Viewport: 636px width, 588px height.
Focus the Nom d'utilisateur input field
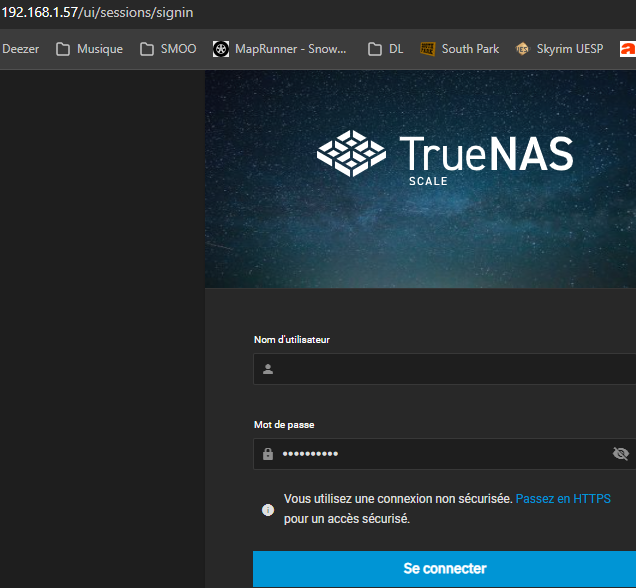450,369
